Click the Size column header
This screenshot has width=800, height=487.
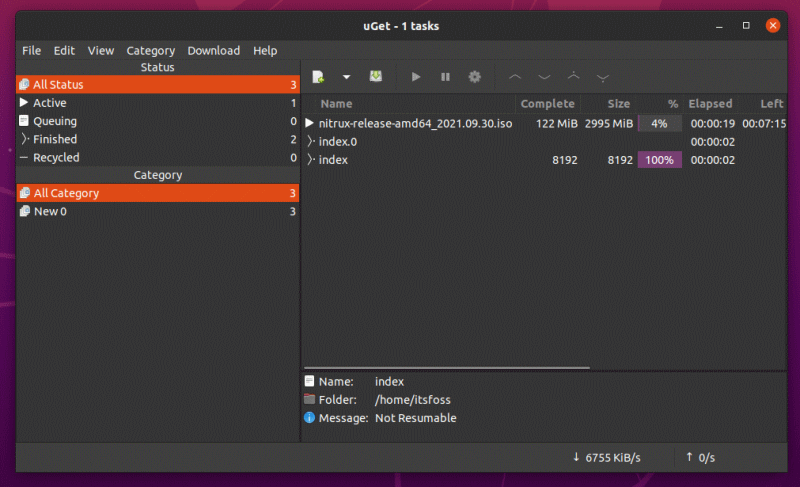(618, 104)
